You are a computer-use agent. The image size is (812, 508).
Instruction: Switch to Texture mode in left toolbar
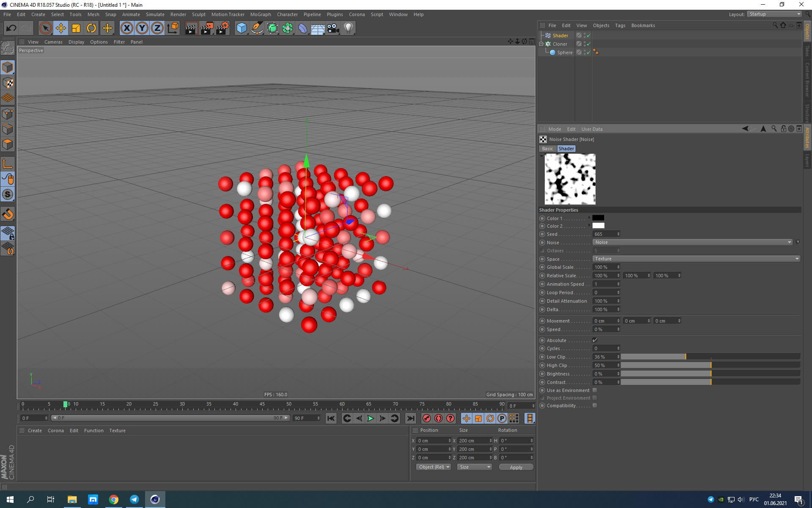coord(8,83)
